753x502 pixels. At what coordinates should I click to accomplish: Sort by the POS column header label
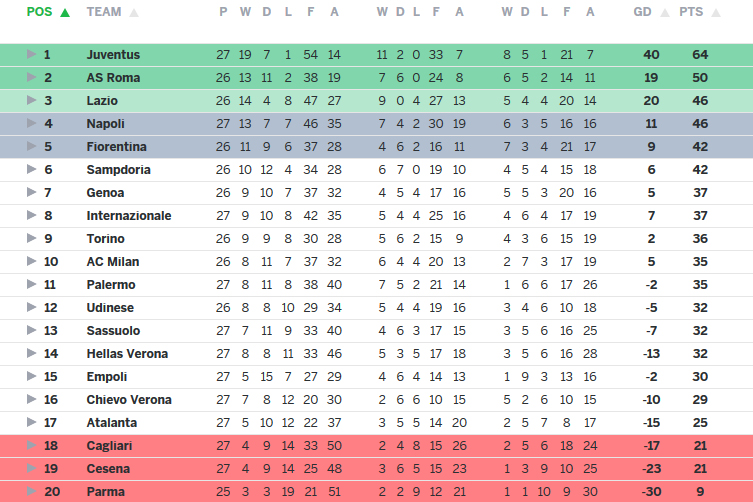40,13
